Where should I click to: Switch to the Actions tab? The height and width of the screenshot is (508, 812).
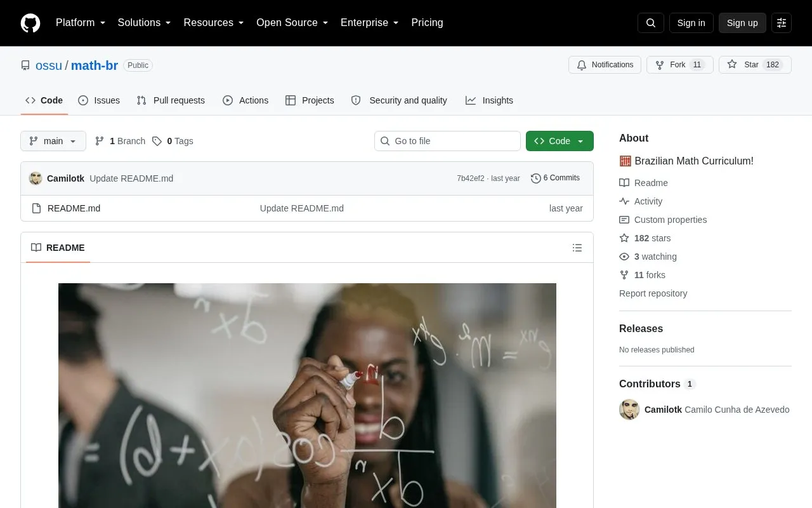(x=246, y=100)
